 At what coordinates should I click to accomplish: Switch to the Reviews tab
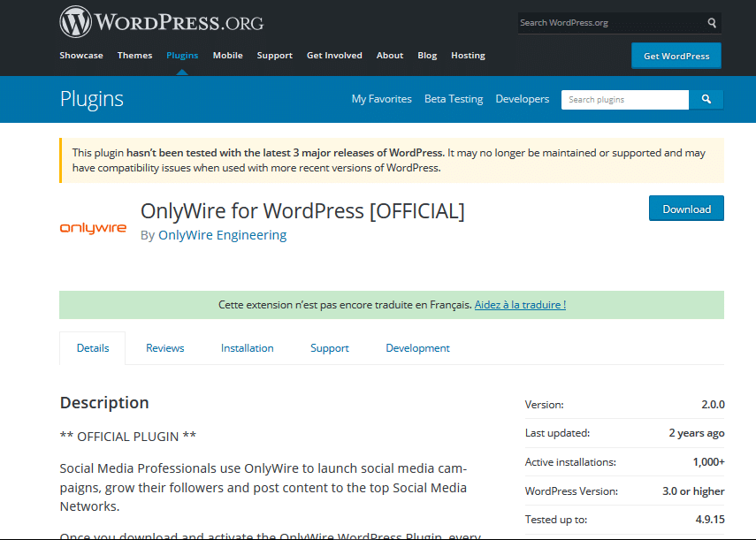(x=164, y=348)
